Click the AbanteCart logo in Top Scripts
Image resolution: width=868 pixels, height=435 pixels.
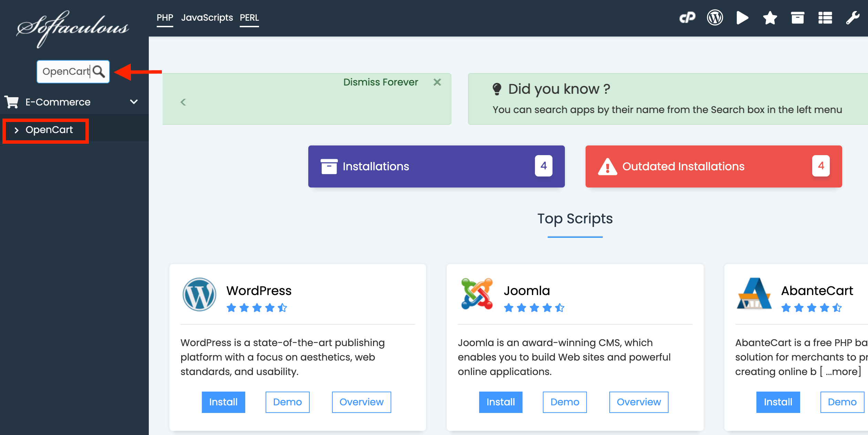point(754,294)
